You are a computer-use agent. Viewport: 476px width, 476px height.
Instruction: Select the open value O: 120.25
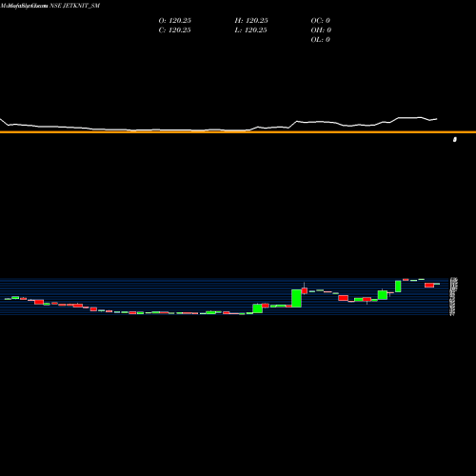[175, 21]
